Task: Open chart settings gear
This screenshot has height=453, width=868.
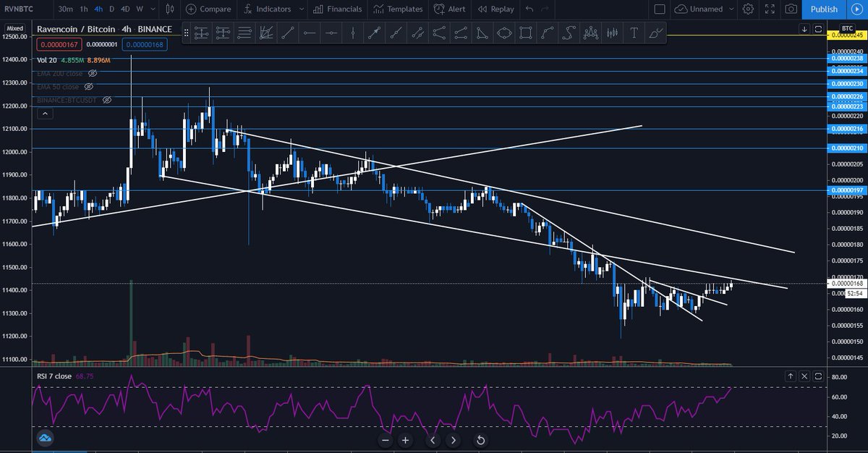Action: coord(748,9)
